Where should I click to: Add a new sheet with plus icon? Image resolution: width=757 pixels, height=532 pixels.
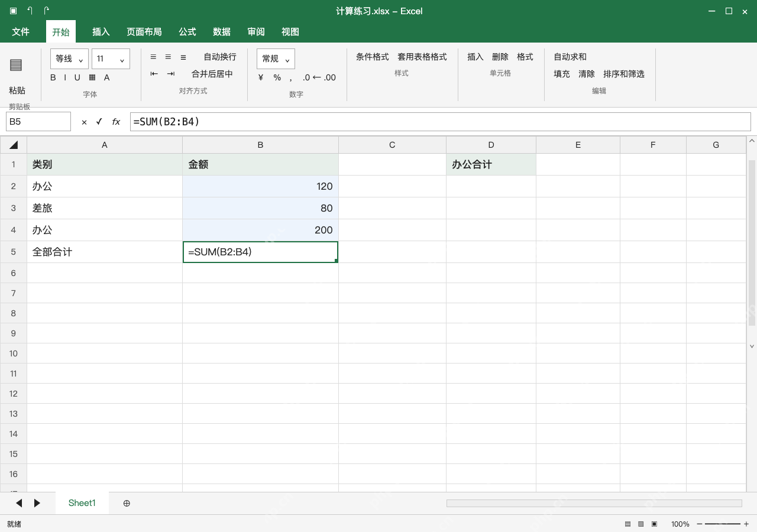click(127, 503)
